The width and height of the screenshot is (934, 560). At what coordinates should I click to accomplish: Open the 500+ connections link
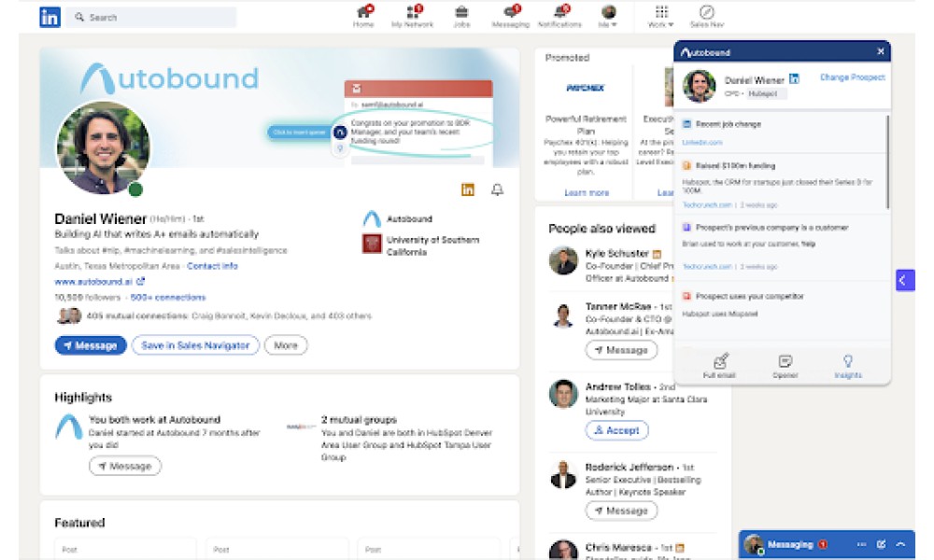pos(168,297)
